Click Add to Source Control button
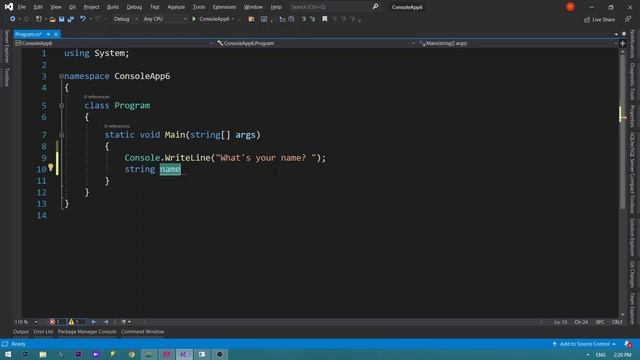 tap(584, 344)
